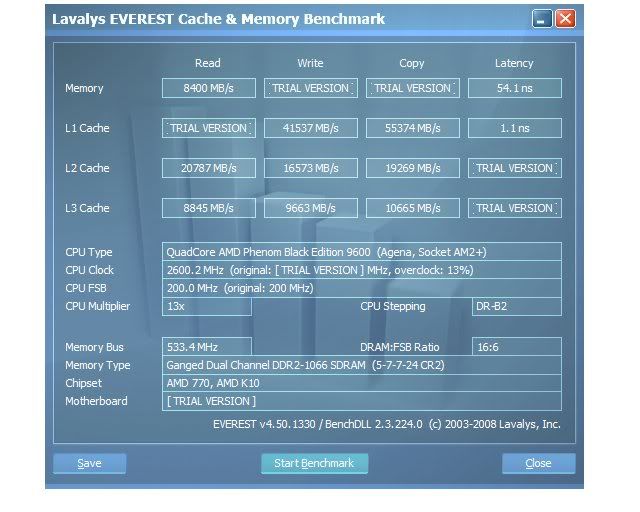The height and width of the screenshot is (512, 640).
Task: Click the Memory row label
Action: 84,88
